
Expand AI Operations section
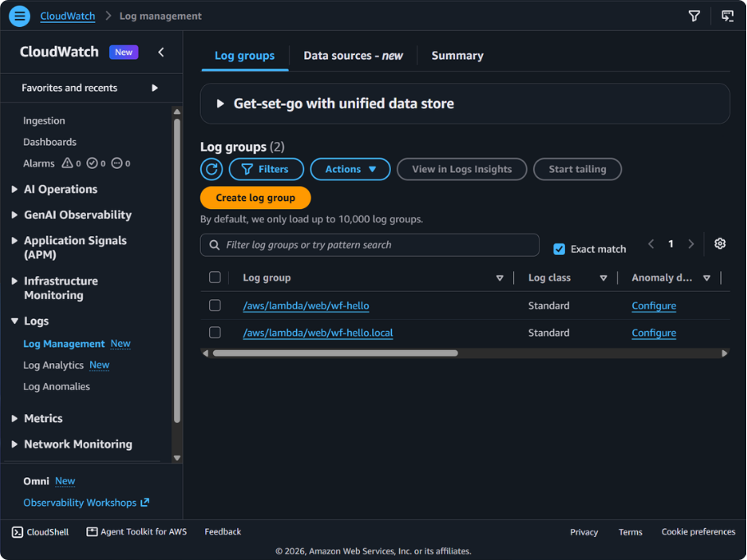point(14,189)
